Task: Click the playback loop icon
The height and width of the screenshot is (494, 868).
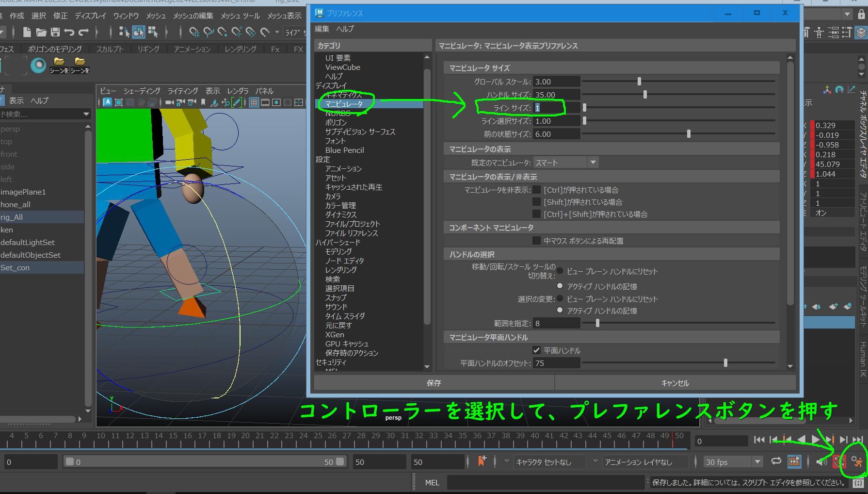Action: point(776,461)
